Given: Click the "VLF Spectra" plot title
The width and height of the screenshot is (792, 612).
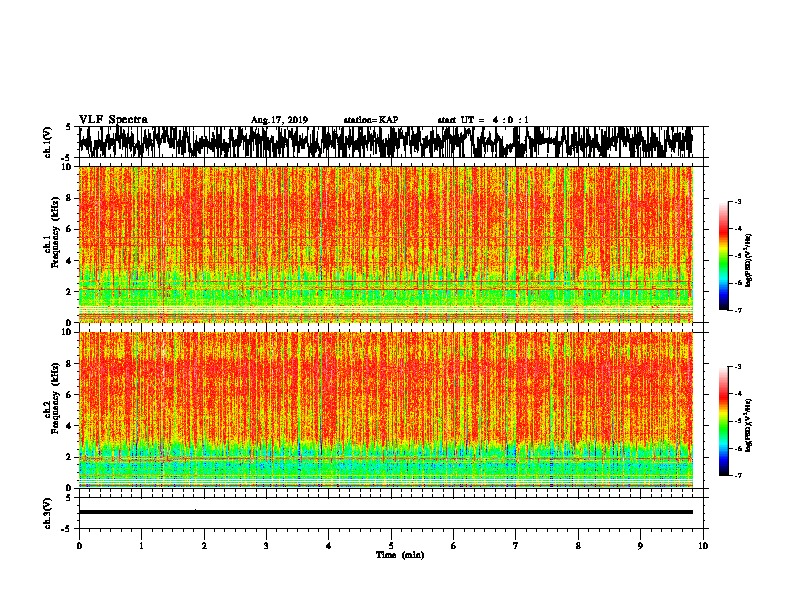Looking at the screenshot, I should (113, 120).
